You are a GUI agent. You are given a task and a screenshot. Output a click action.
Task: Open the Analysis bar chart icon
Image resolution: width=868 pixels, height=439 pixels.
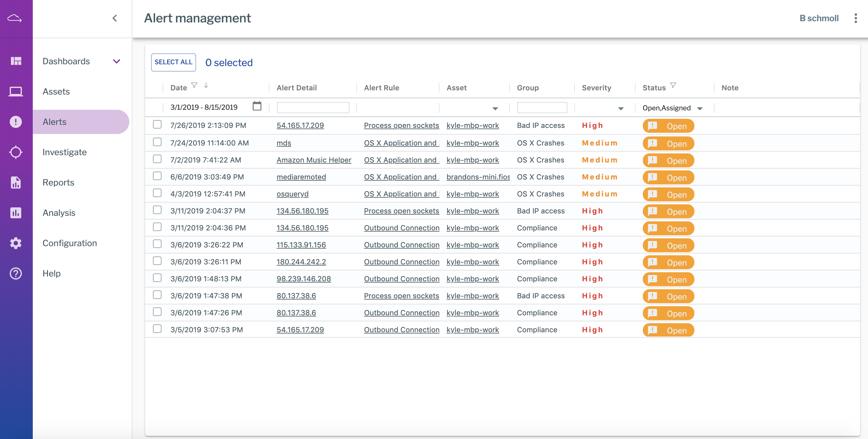tap(16, 213)
